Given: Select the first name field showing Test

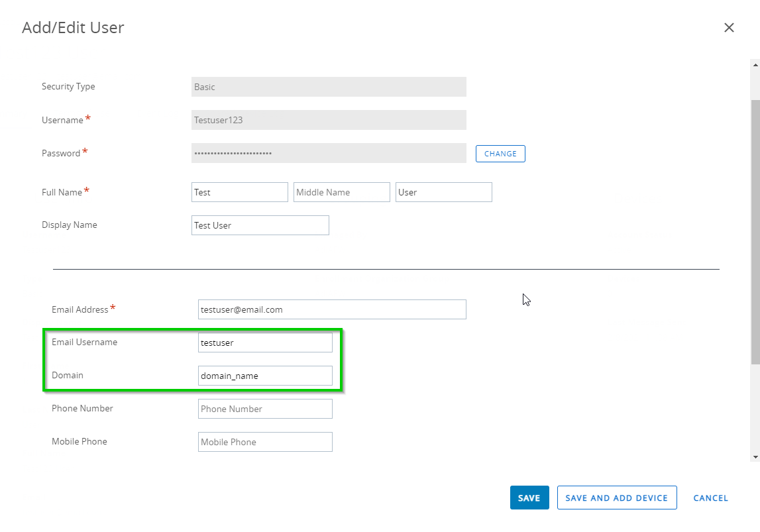Looking at the screenshot, I should 239,191.
